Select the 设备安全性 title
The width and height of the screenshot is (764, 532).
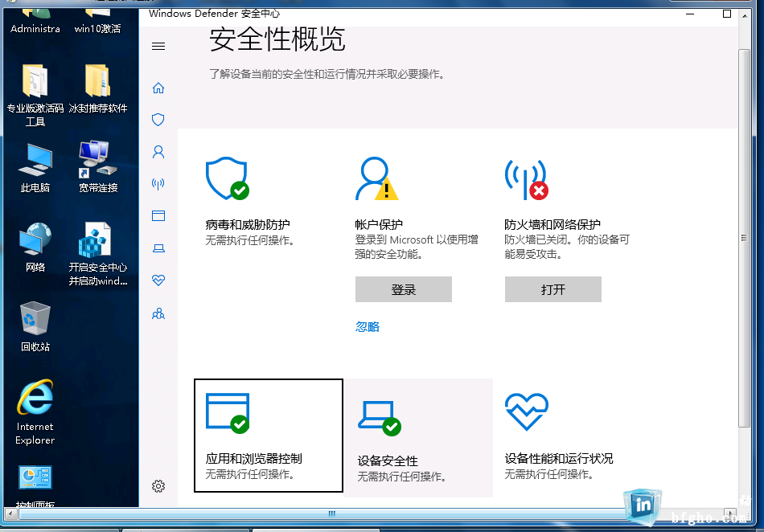click(388, 460)
